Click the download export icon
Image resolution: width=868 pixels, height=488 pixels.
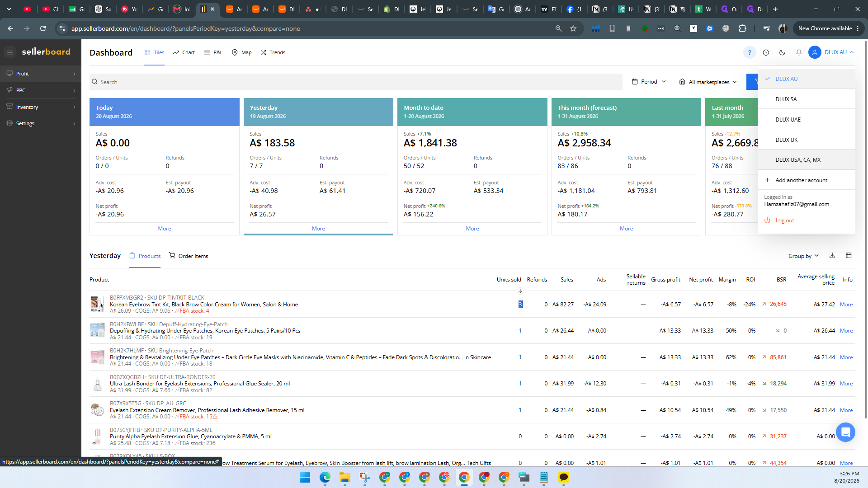[832, 256]
